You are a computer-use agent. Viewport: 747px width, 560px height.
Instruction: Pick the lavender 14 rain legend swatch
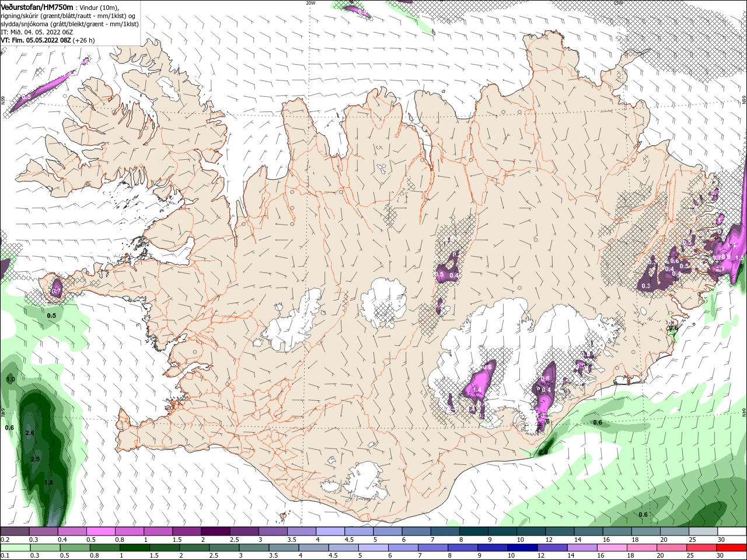582,548
